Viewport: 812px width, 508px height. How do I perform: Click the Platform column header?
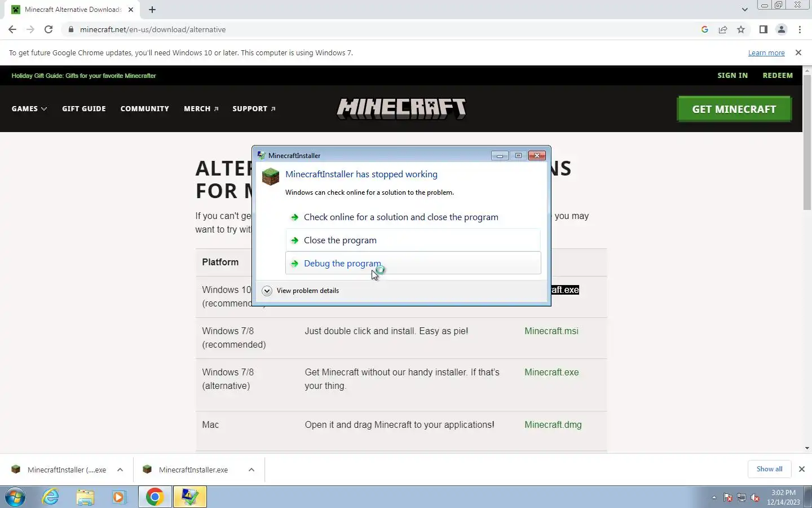pos(220,262)
